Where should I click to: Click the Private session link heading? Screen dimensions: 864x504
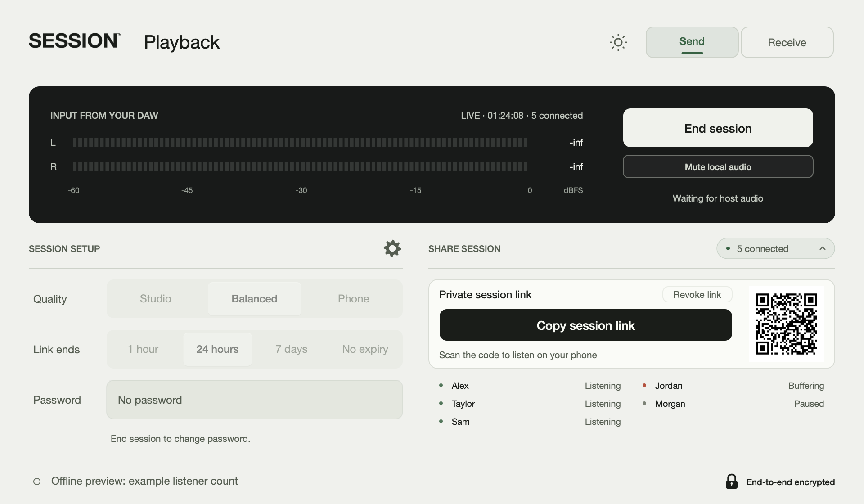[485, 295]
